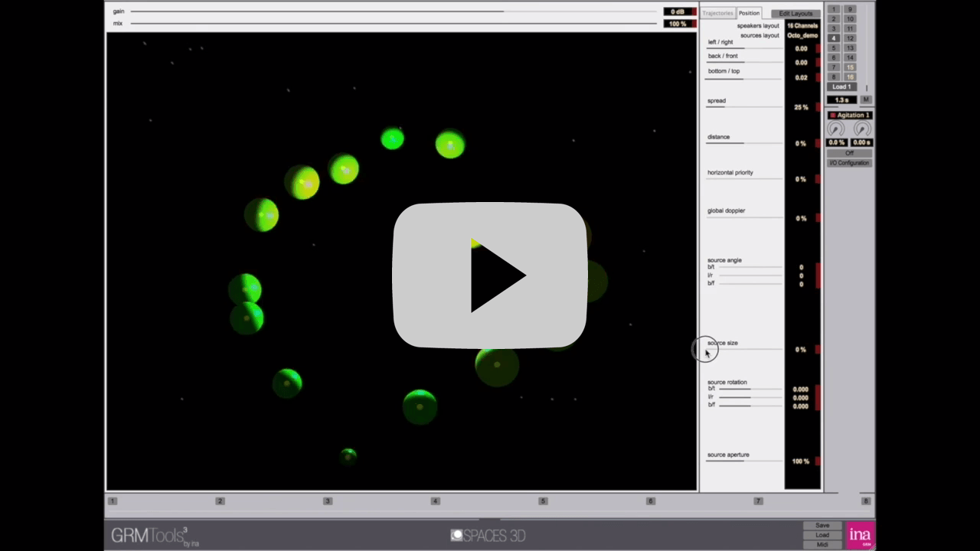Screen dimensions: 980x551
Task: Select preset slot 7
Action: pyautogui.click(x=834, y=67)
